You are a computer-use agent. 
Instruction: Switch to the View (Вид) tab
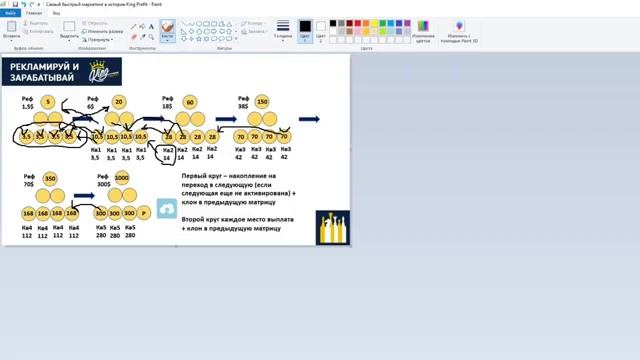tap(56, 13)
